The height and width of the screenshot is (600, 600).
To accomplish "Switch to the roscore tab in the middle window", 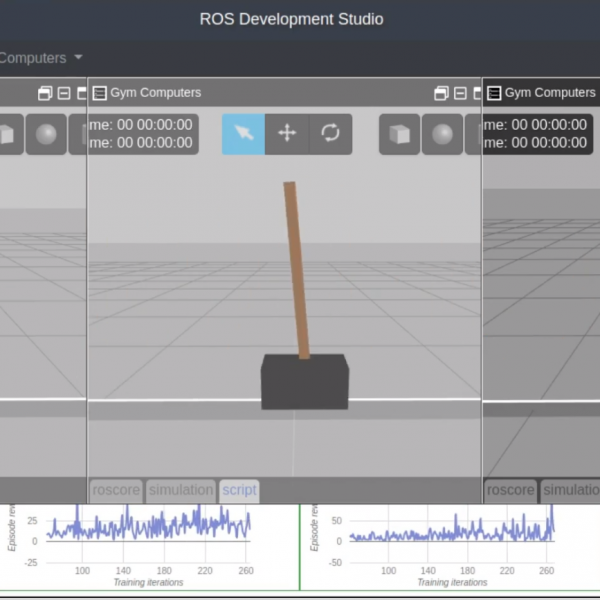I will click(x=116, y=490).
